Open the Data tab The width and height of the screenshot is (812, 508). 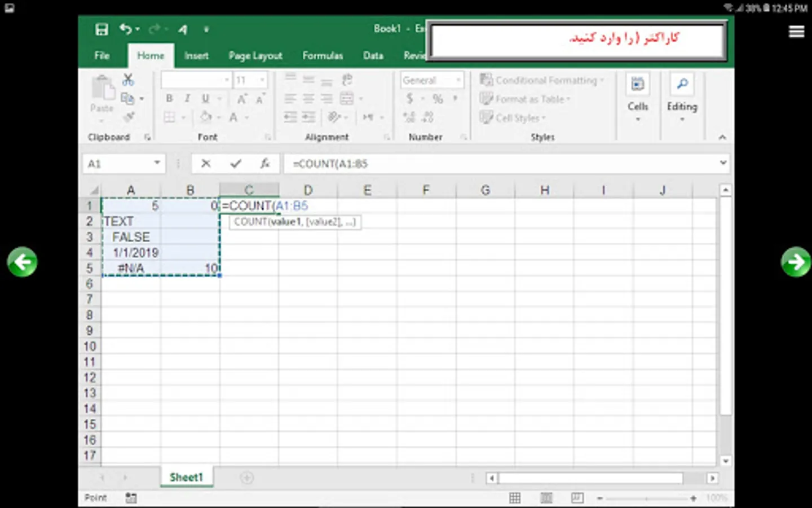point(373,55)
